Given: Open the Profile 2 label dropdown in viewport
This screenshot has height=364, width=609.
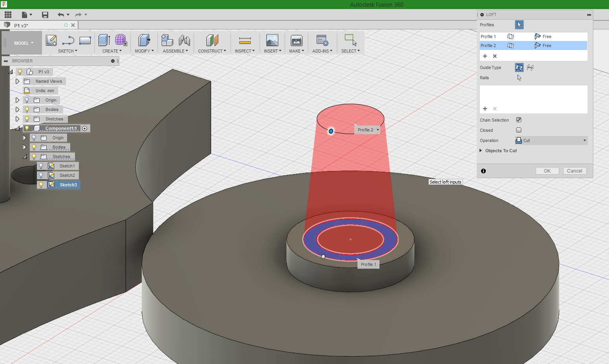Looking at the screenshot, I should [x=378, y=130].
